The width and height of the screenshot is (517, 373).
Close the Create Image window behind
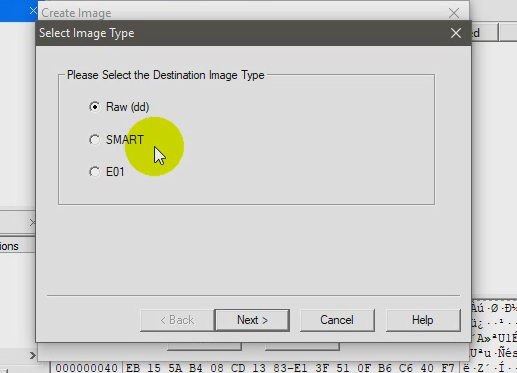click(x=454, y=13)
